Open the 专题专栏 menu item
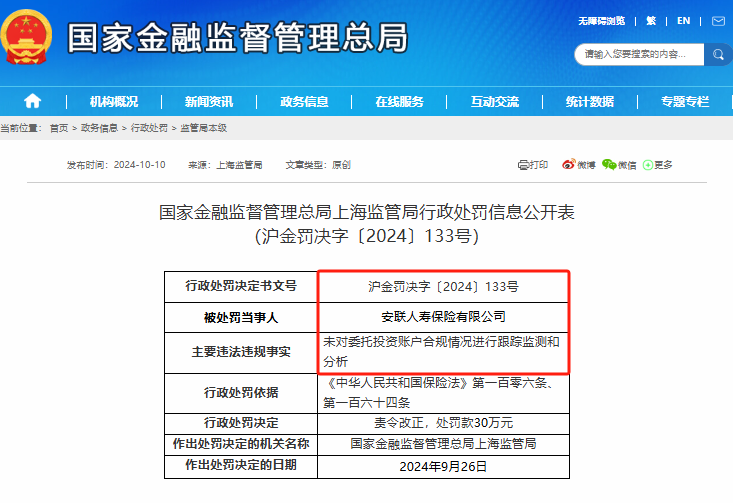The width and height of the screenshot is (733, 503). pos(684,101)
